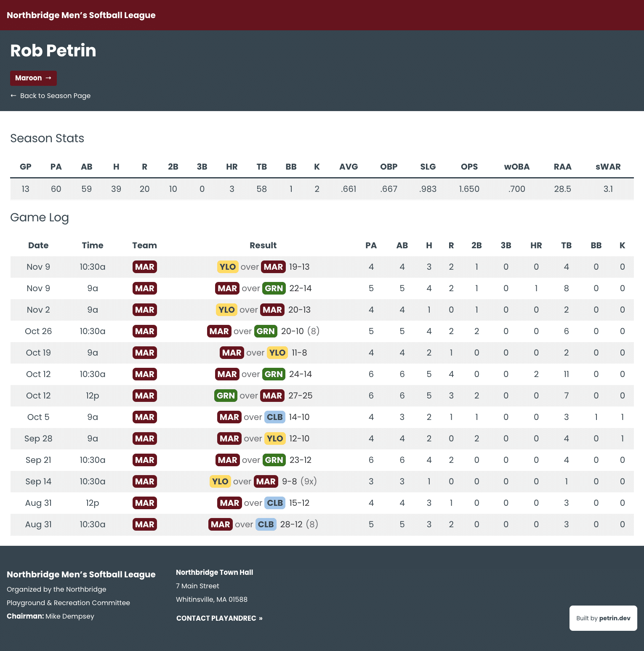Click the MAR badge in the Nov 2 result column

(272, 310)
